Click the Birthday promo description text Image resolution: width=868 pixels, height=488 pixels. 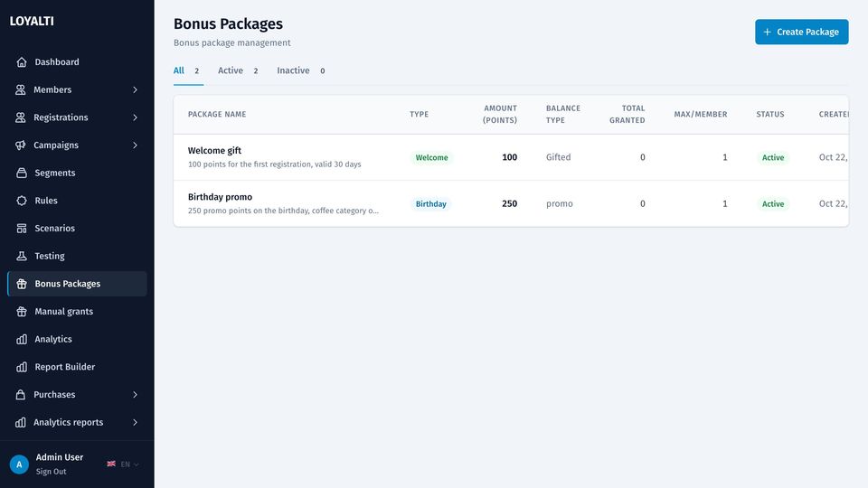[283, 211]
